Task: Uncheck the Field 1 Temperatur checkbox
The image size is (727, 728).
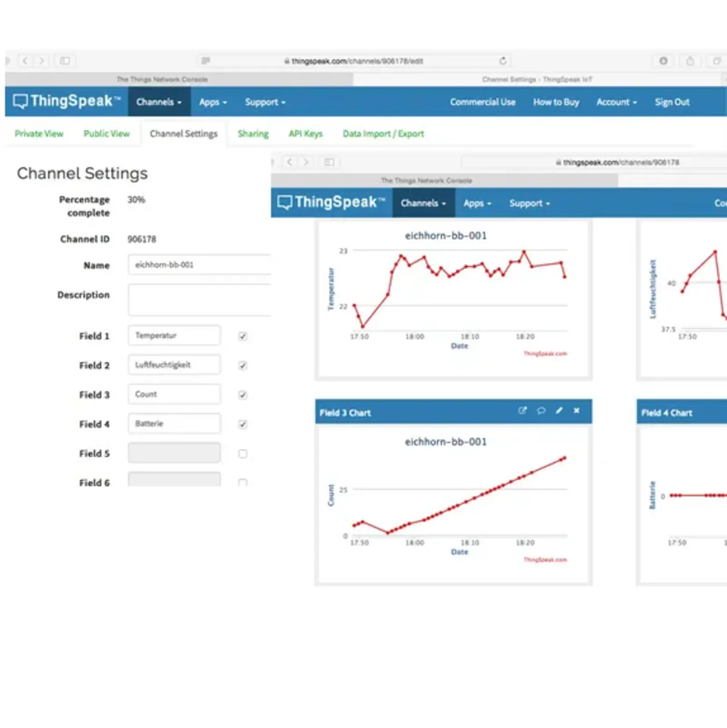Action: point(243,337)
